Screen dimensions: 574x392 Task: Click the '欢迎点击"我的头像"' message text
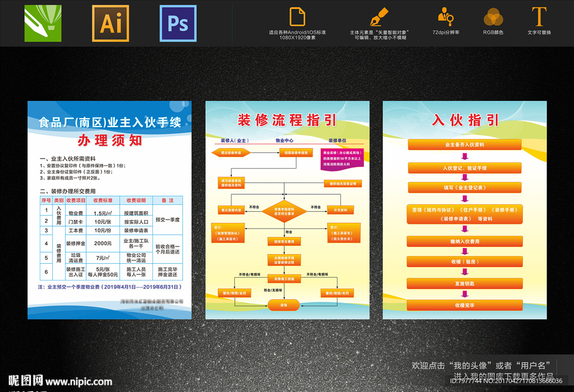pos(480,365)
